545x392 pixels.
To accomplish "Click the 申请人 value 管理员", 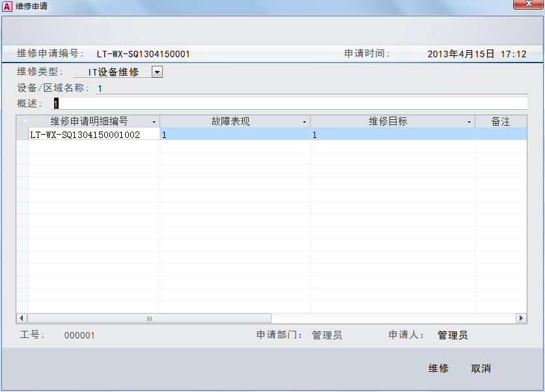I will click(x=453, y=335).
